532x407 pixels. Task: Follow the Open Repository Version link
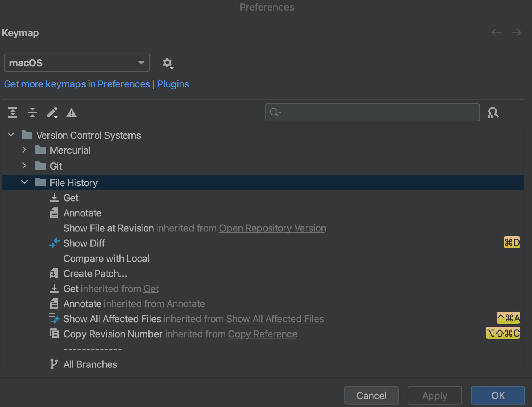tap(272, 228)
